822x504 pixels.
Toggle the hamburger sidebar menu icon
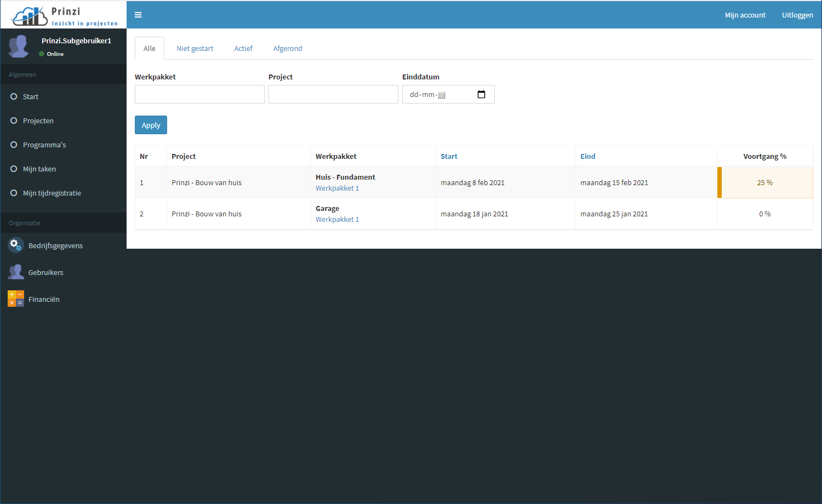[138, 15]
